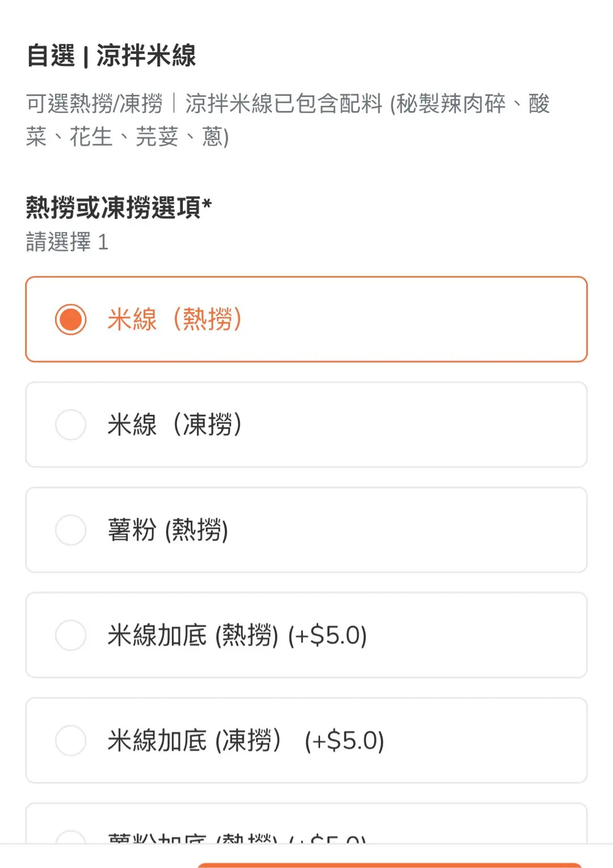Select the 薯粉 (熱撈) radio circle
This screenshot has height=868, width=613.
71,530
